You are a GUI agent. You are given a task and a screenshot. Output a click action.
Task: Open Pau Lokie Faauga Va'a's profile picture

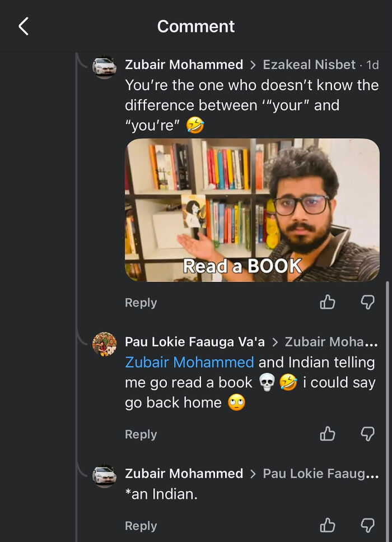coord(104,344)
